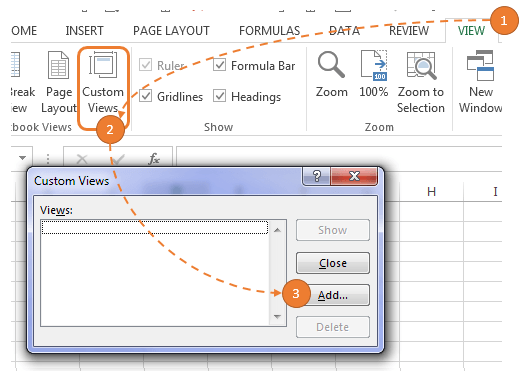Viewport: 529px width, 376px height.
Task: Click Zoom to Selection icon
Action: point(421,65)
